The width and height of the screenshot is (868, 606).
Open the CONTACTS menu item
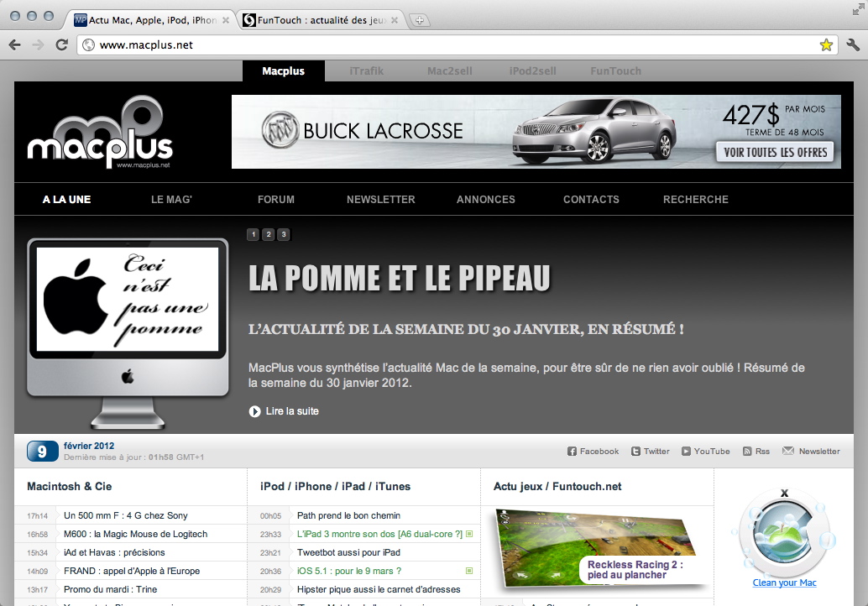[591, 199]
